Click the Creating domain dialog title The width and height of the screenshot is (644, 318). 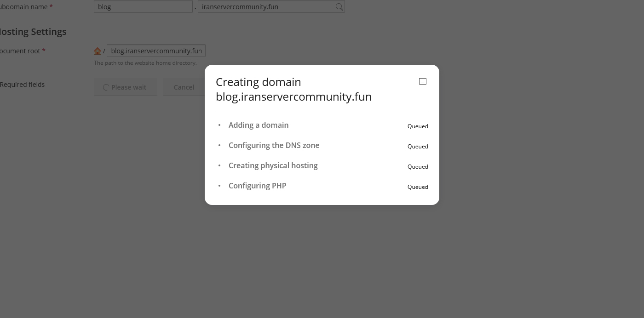point(293,89)
